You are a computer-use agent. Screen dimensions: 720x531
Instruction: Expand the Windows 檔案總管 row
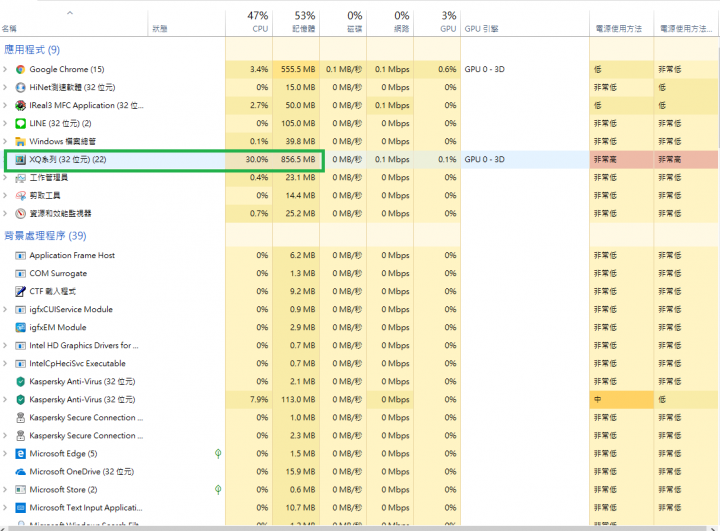coord(5,141)
